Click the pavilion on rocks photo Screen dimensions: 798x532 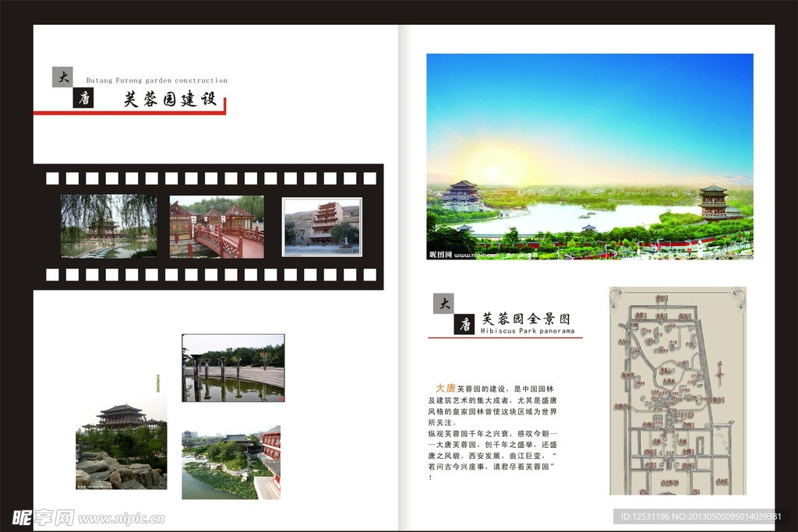pyautogui.click(x=121, y=446)
